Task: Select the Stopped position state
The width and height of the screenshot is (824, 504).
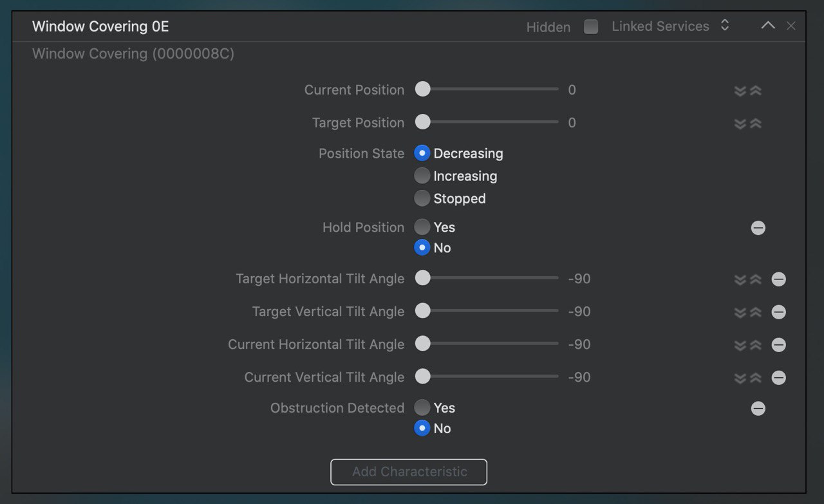Action: pos(422,198)
